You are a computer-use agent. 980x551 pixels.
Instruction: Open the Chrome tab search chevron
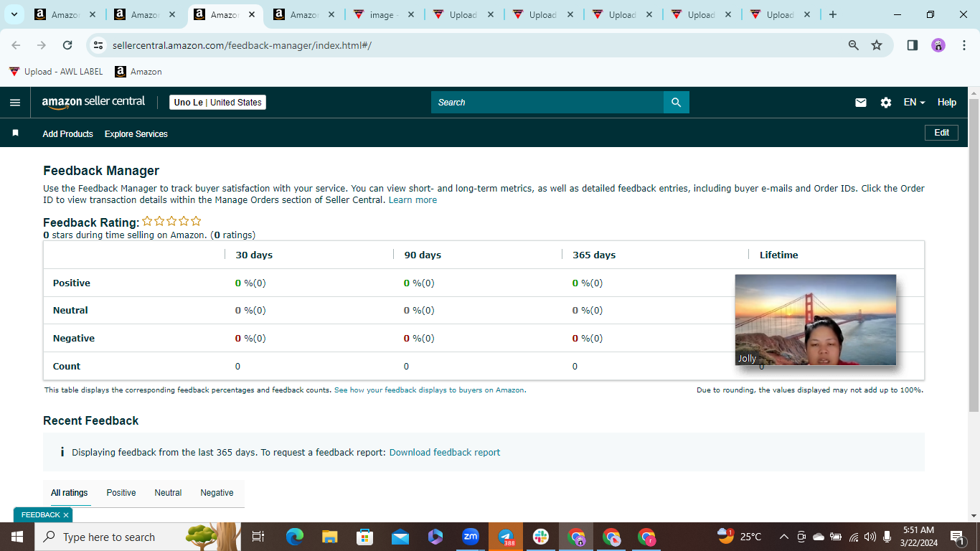pos(14,14)
